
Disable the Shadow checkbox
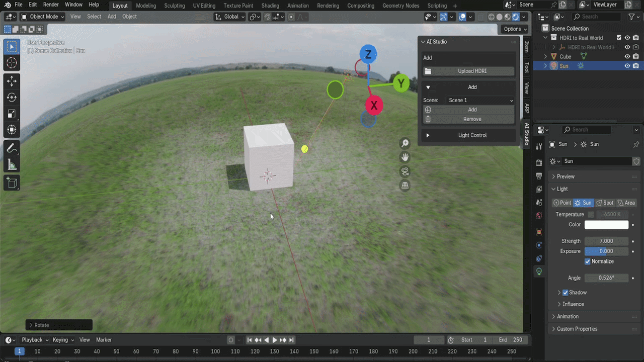[x=565, y=293]
